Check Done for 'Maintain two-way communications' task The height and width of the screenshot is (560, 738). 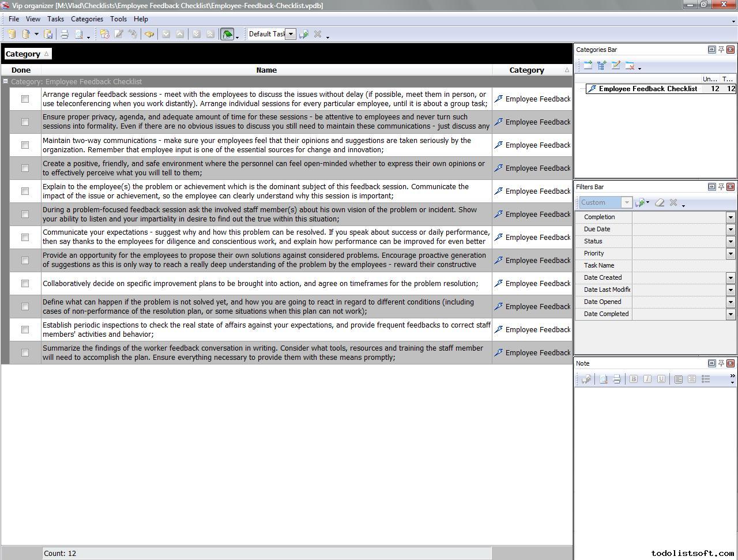point(25,145)
